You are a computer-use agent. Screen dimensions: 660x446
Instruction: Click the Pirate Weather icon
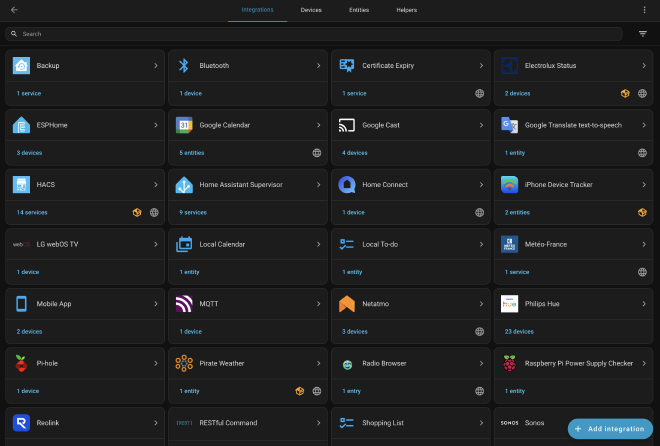click(x=184, y=363)
